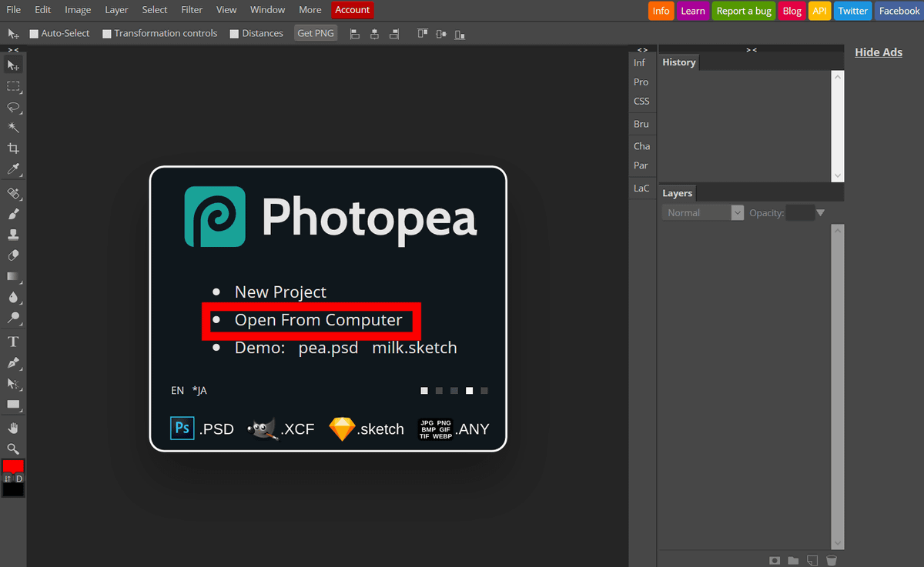Click the Report a bug button
Screen dimensions: 924x567
(x=743, y=11)
